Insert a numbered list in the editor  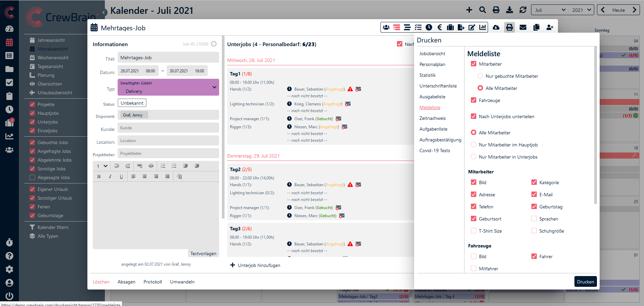[x=163, y=166]
